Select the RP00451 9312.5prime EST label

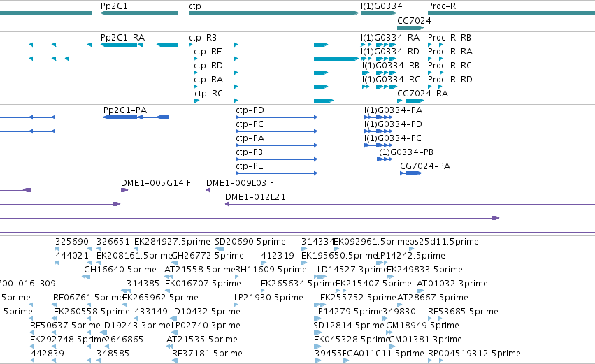(474, 354)
